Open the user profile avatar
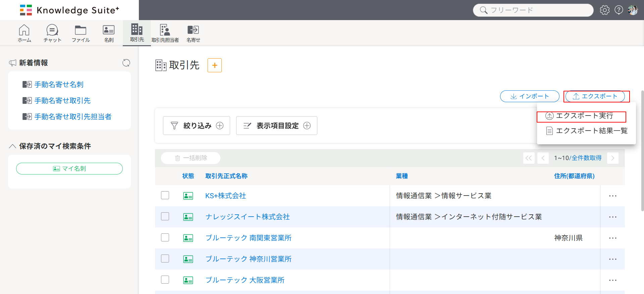This screenshot has height=294, width=644. point(633,10)
